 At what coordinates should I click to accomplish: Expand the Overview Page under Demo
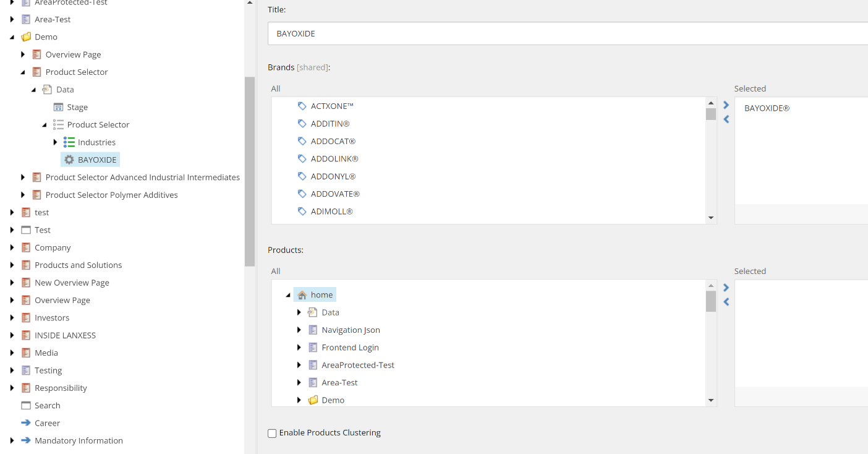[23, 54]
